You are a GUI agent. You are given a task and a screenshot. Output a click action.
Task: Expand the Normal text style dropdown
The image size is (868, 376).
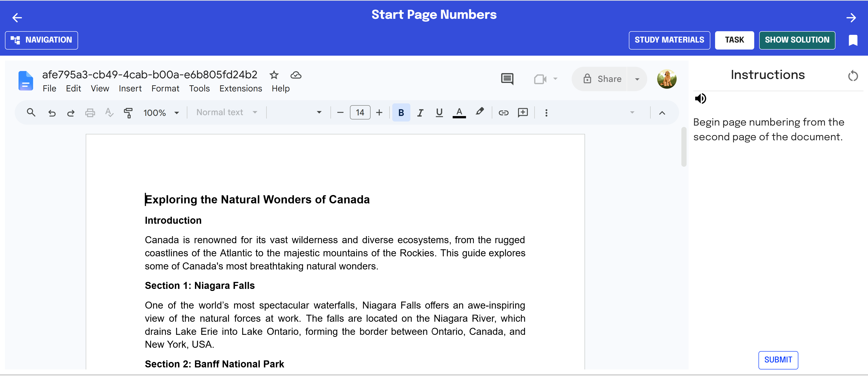point(227,112)
